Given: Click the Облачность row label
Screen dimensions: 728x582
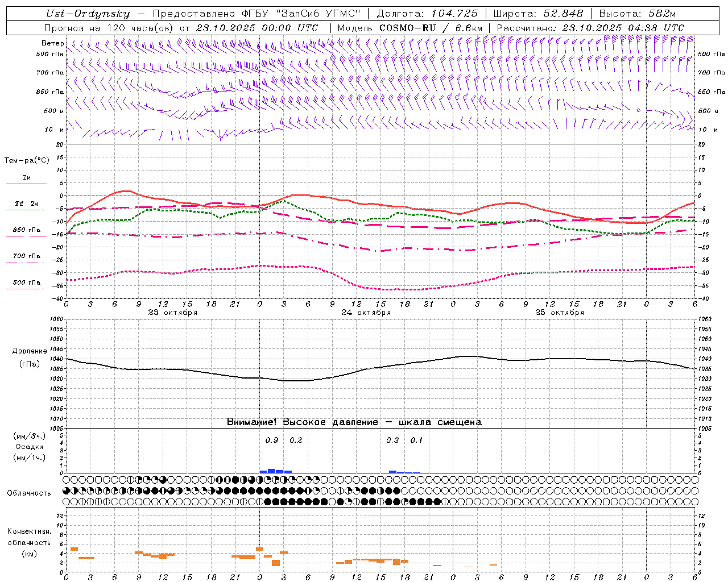Looking at the screenshot, I should [29, 493].
